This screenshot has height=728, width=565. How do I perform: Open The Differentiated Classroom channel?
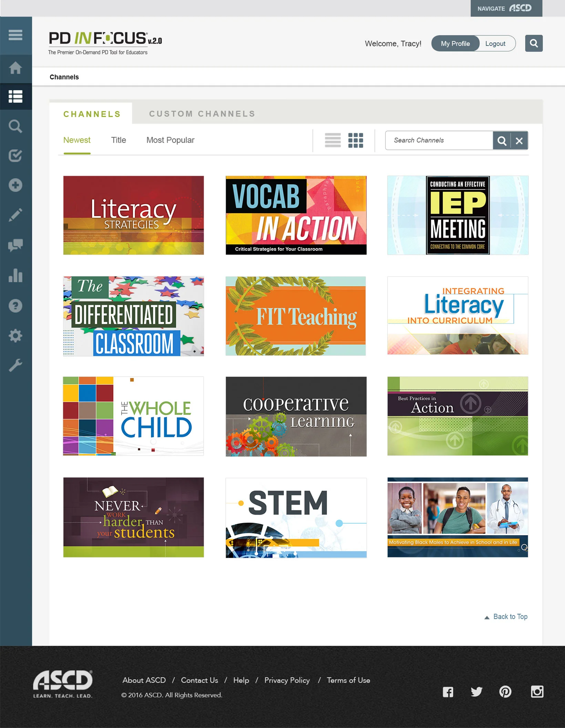134,316
